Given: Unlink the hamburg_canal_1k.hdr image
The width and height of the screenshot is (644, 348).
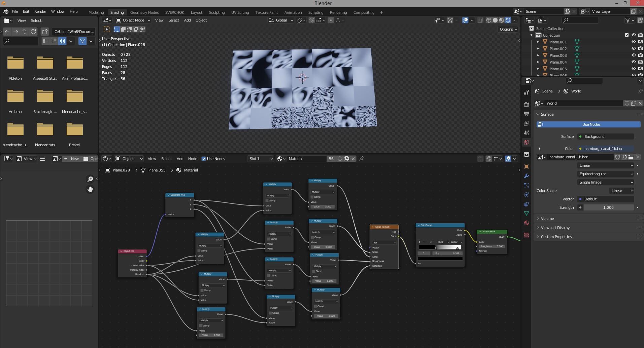Looking at the screenshot, I should 638,157.
